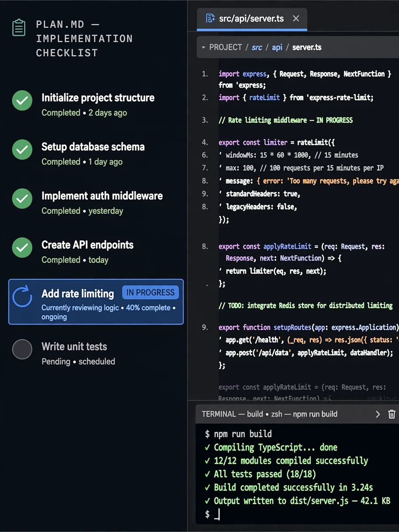399x532 pixels.
Task: Open the api breadcrumb folder
Action: tap(277, 47)
